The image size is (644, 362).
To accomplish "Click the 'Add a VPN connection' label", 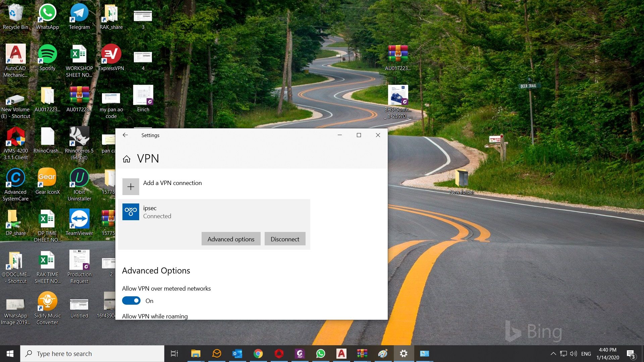I will [x=172, y=183].
